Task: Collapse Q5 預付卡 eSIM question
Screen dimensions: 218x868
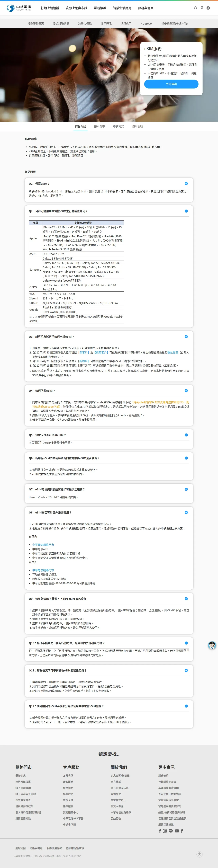Action: 186,435
